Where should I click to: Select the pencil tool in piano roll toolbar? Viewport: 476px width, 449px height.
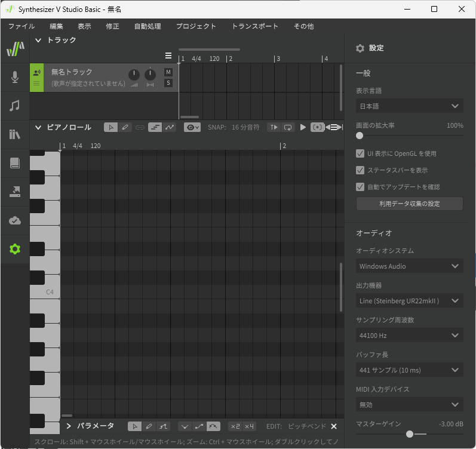(x=125, y=127)
